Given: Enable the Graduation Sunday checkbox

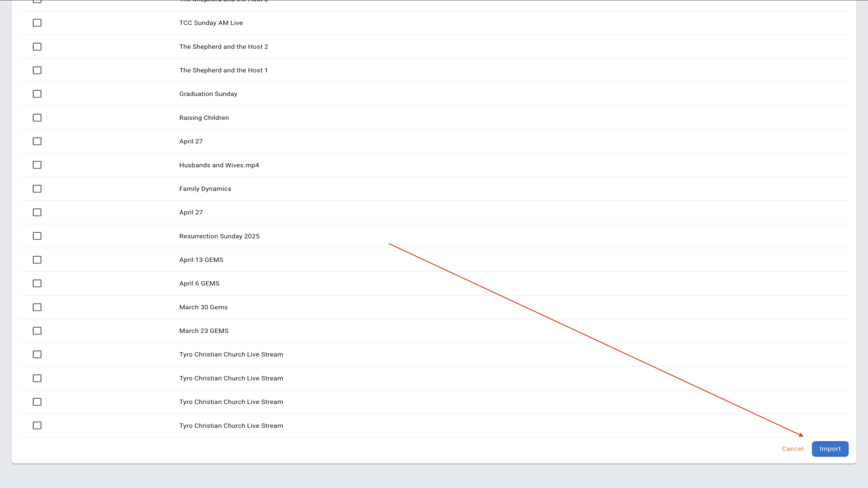Looking at the screenshot, I should click(x=37, y=94).
